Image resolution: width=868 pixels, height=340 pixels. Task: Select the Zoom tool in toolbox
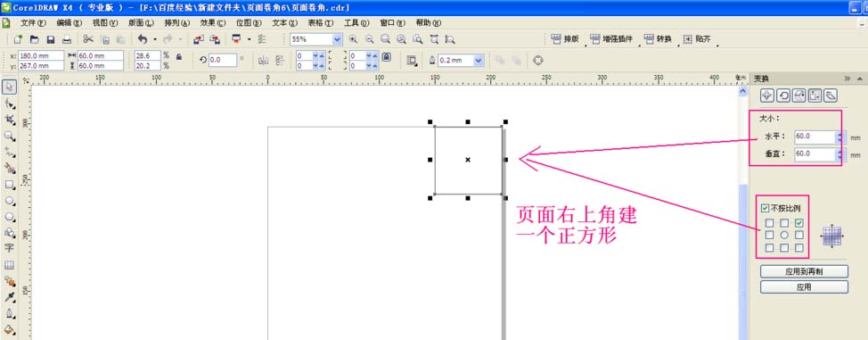[x=10, y=136]
